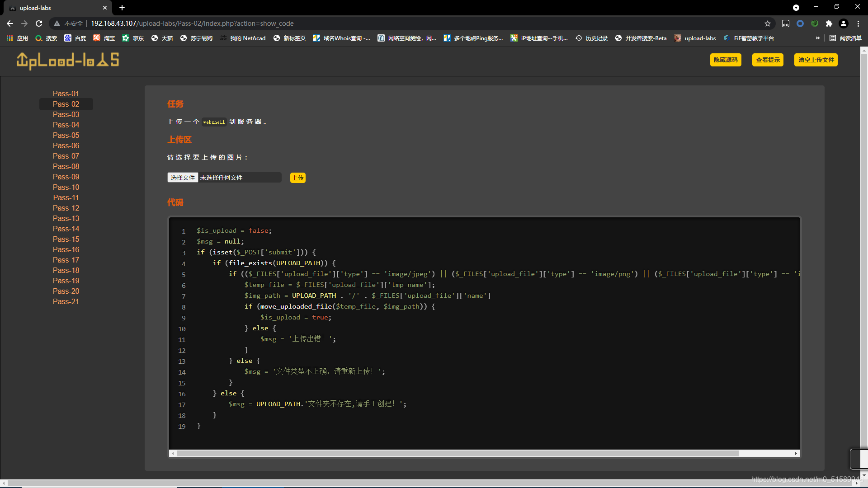Open the 多个地点Ping服务 bookmark
The image size is (868, 488).
click(x=473, y=38)
